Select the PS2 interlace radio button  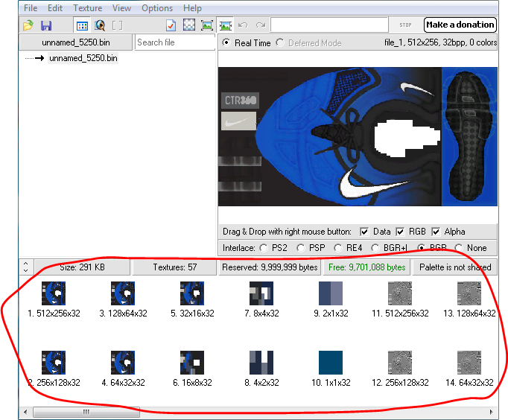(x=263, y=248)
